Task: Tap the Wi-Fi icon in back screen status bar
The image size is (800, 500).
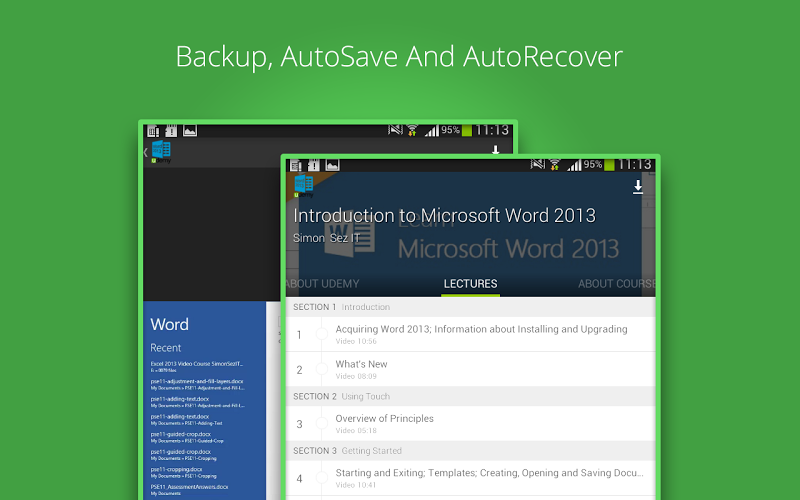Action: point(412,131)
